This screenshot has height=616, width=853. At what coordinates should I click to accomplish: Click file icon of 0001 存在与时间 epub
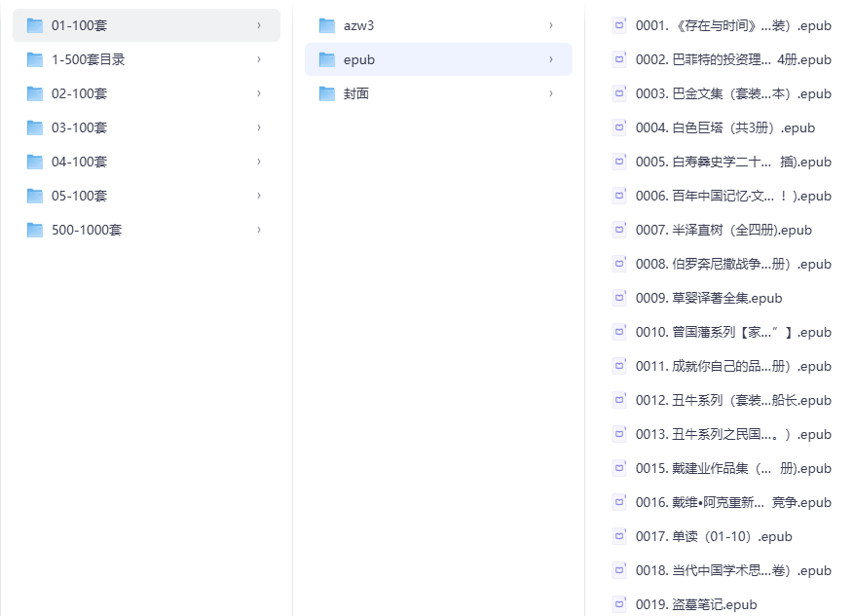coord(619,25)
